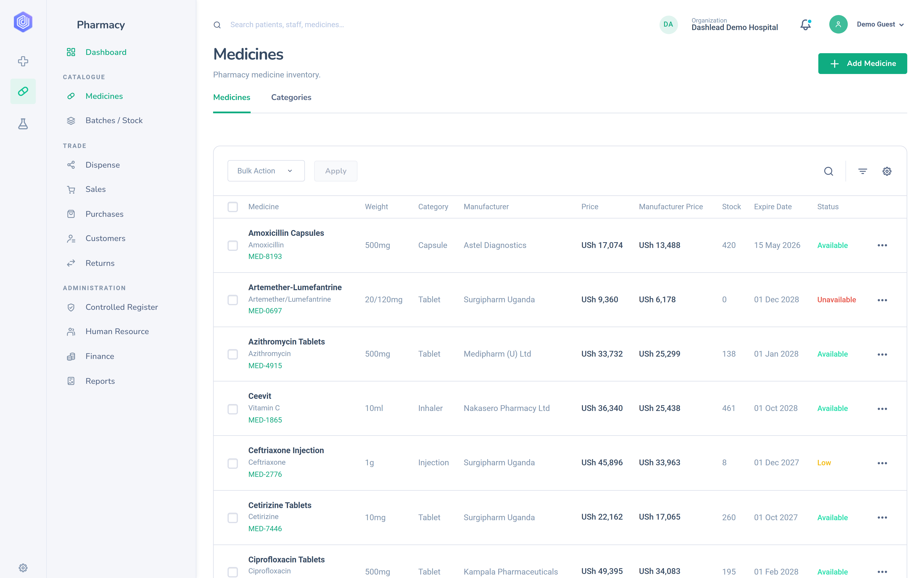Check the Artemether-Lumefantrine row checkbox

coord(233,300)
